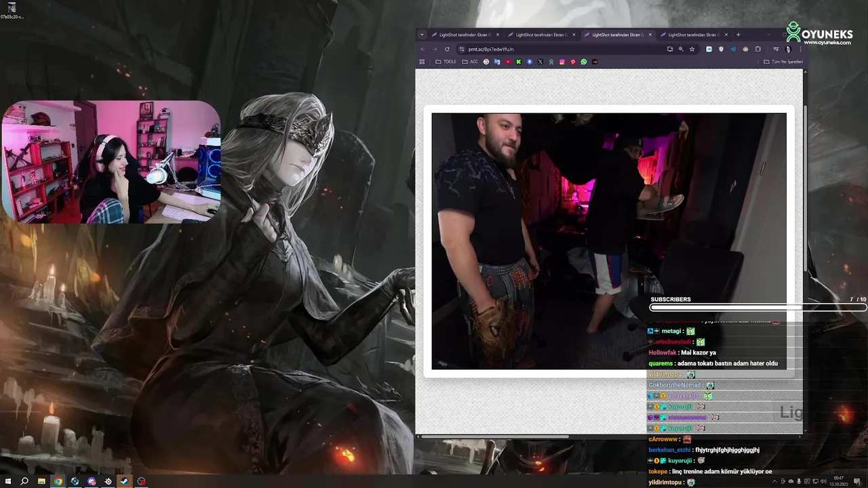The width and height of the screenshot is (868, 488).
Task: Bookmark this page with the star icon
Action: pos(692,49)
